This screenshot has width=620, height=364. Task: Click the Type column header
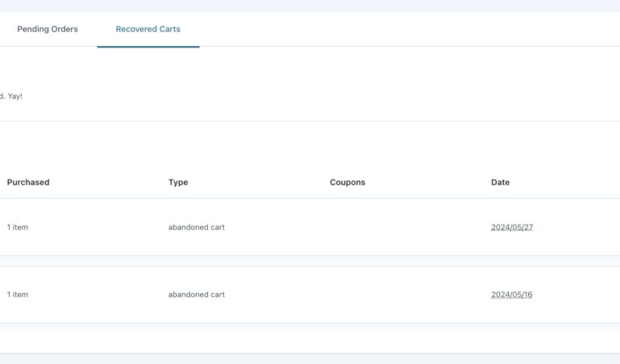coord(178,182)
